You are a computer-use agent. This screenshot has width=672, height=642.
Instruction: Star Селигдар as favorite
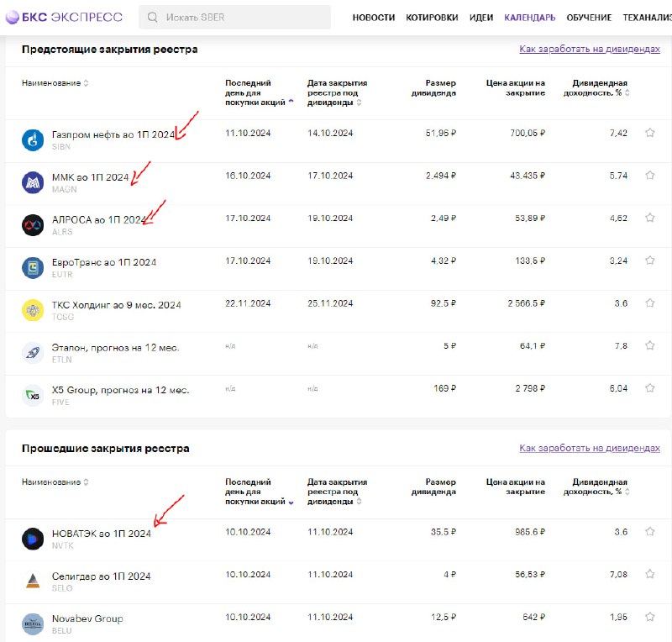649,574
